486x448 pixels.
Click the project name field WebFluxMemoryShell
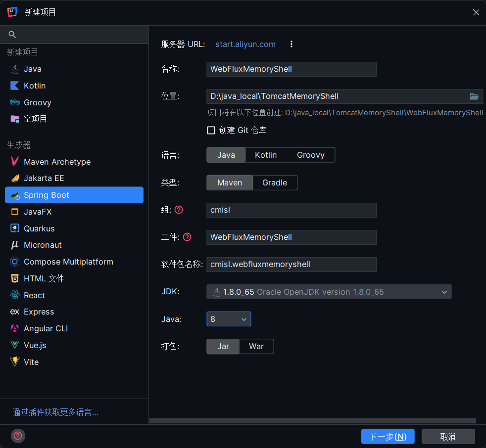[x=292, y=69]
